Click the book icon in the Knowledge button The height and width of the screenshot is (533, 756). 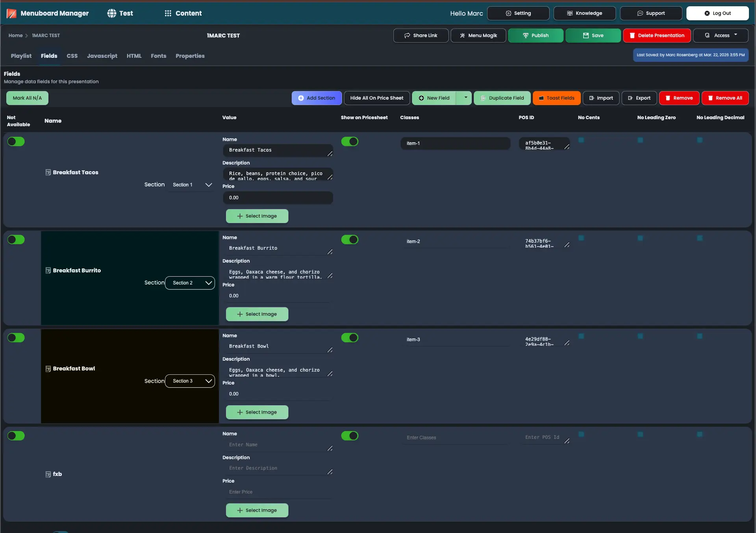(x=570, y=13)
